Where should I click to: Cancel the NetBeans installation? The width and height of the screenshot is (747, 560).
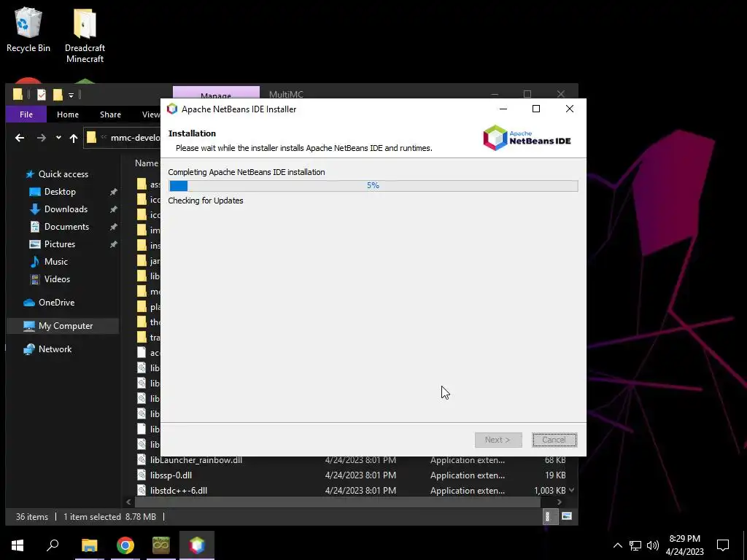point(554,440)
